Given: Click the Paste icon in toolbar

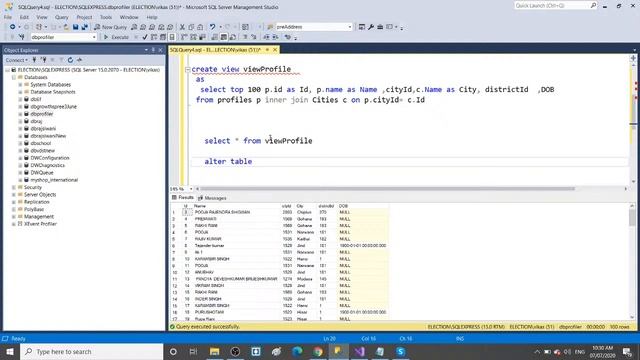Looking at the screenshot, I should click(x=200, y=27).
